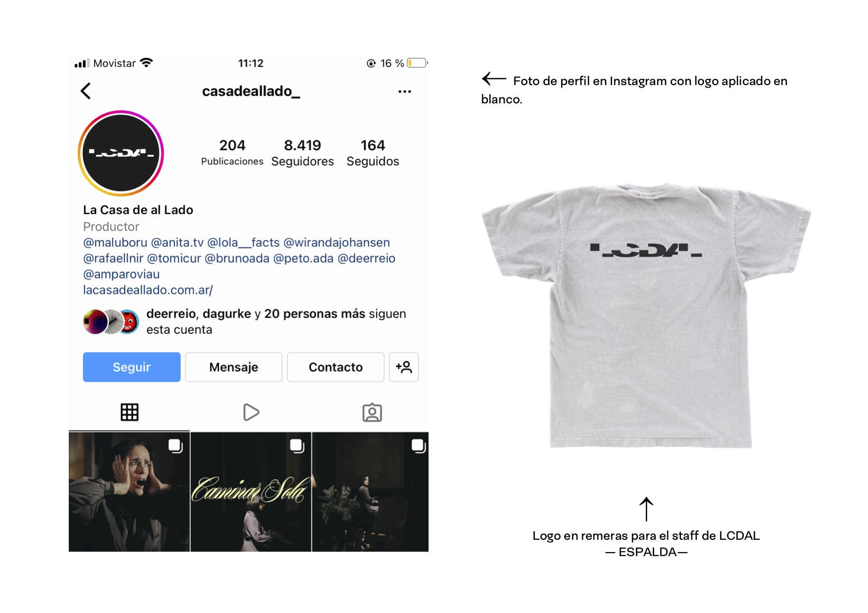Open the @maluboru mention

[115, 242]
